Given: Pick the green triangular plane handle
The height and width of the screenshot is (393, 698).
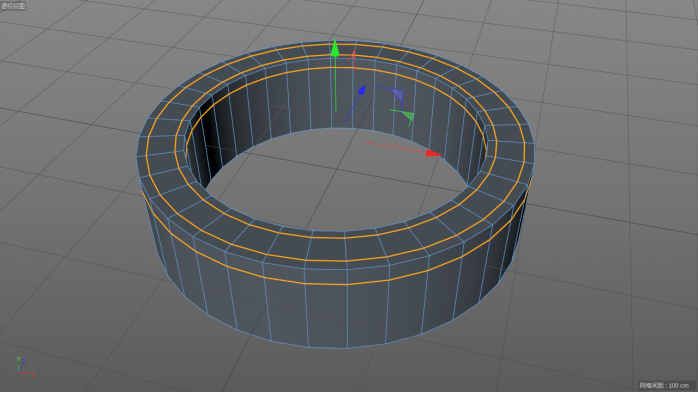Looking at the screenshot, I should coord(408,117).
